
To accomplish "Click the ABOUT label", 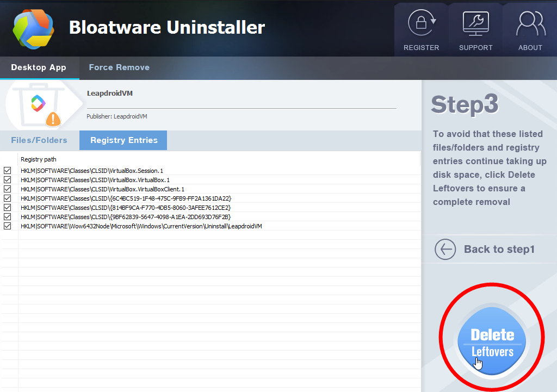I will 530,48.
